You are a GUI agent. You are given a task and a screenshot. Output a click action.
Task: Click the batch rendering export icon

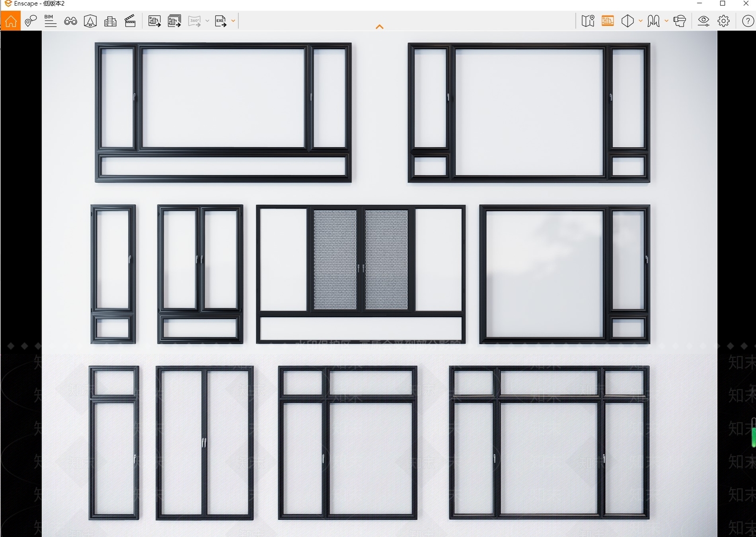[x=174, y=21]
